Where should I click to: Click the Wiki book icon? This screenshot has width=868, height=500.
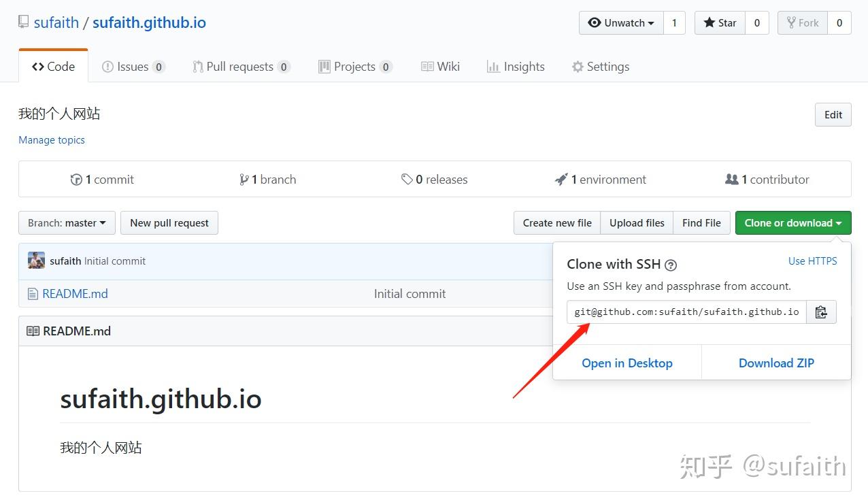427,67
